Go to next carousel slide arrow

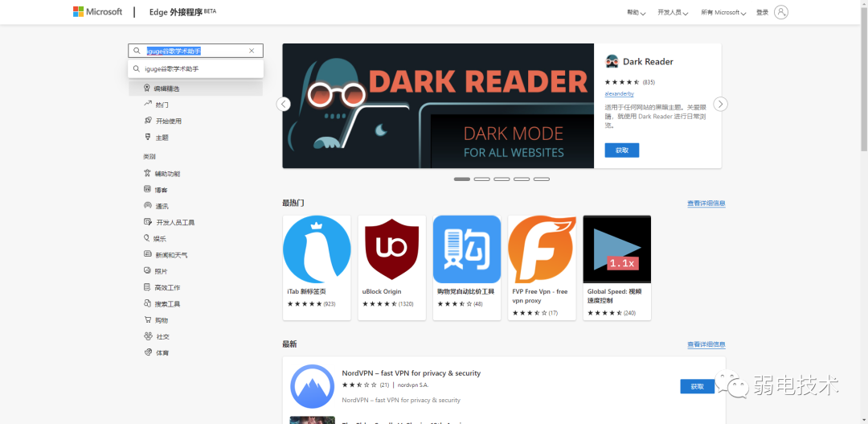click(720, 105)
